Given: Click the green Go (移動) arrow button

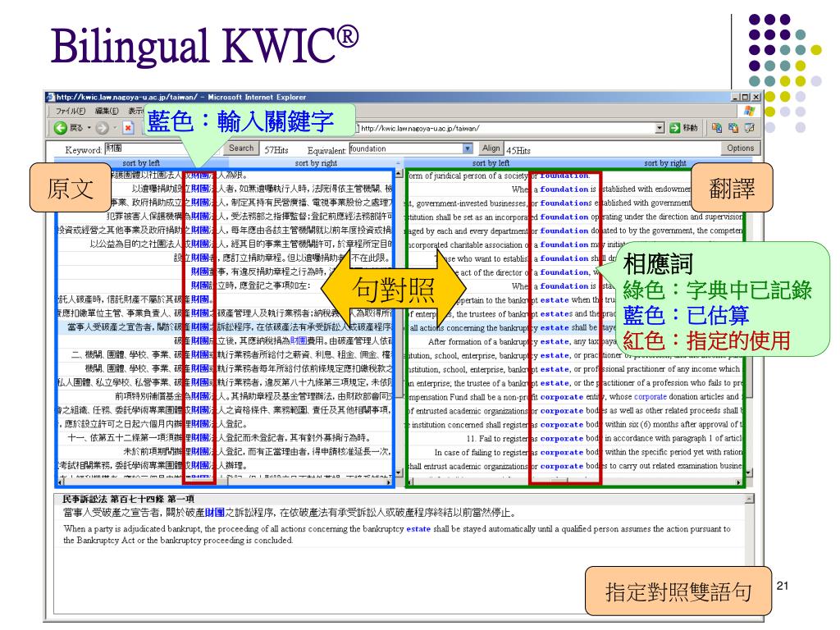Looking at the screenshot, I should pyautogui.click(x=675, y=128).
